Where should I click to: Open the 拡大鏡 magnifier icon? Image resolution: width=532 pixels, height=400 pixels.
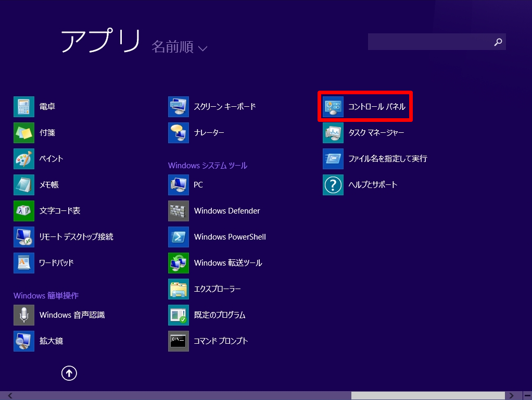pos(24,341)
